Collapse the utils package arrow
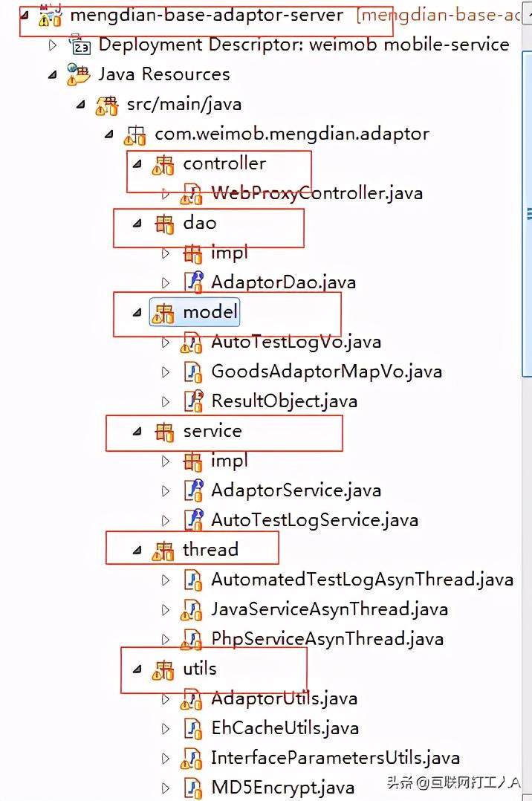This screenshot has width=532, height=801. (x=137, y=669)
